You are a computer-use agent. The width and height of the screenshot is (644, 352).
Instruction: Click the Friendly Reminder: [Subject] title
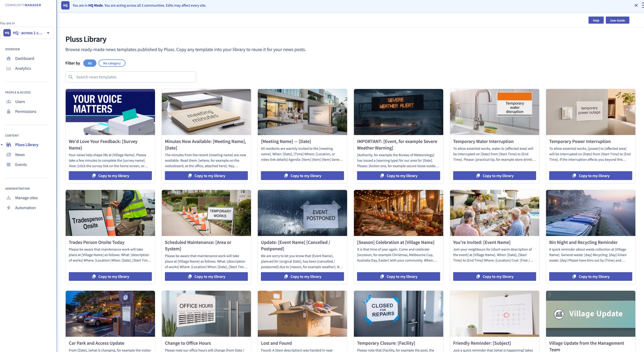pyautogui.click(x=482, y=343)
